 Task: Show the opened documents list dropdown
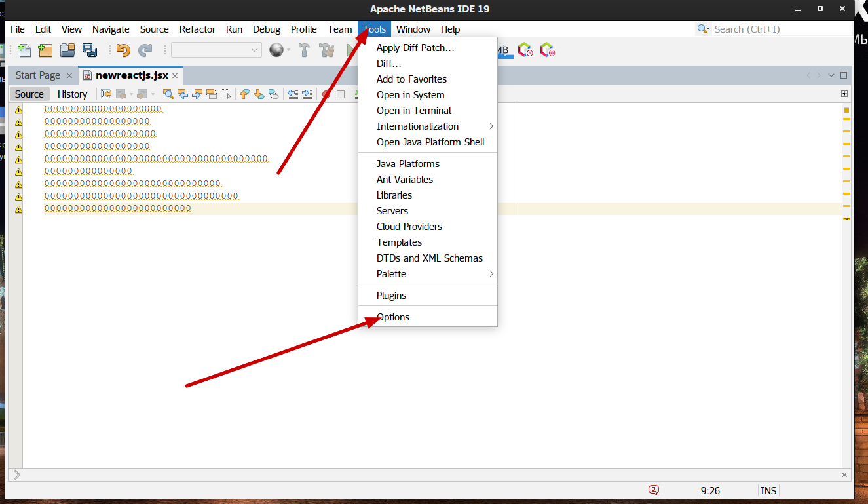[x=831, y=75]
